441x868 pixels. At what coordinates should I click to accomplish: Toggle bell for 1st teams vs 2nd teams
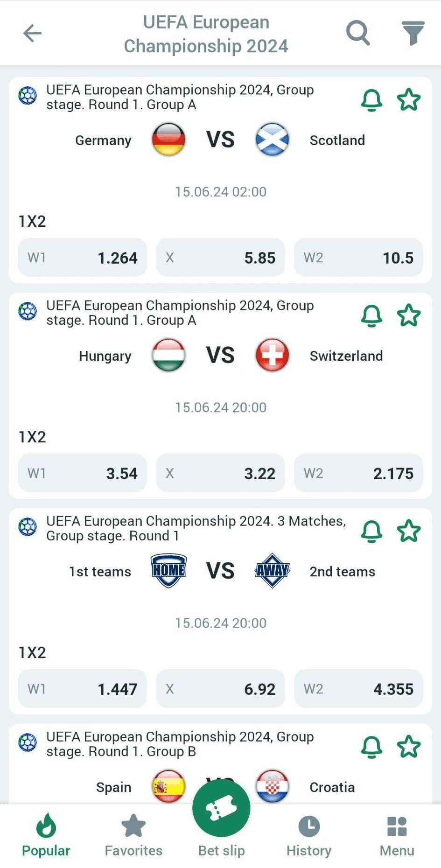[x=371, y=531]
